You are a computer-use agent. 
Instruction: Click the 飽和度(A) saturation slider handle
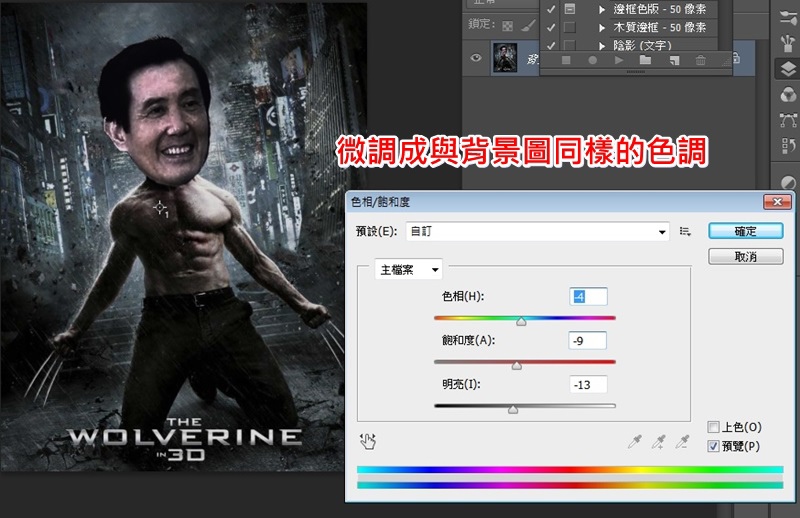pos(516,365)
